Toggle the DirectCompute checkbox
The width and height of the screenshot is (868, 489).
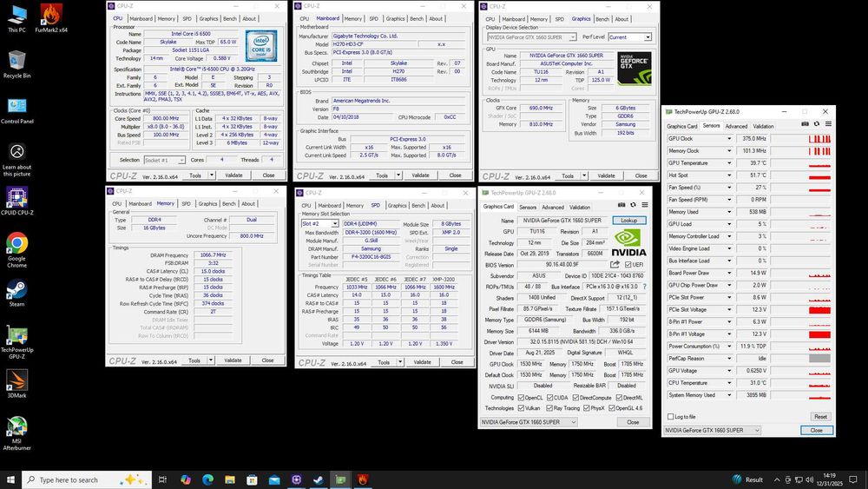[575, 398]
